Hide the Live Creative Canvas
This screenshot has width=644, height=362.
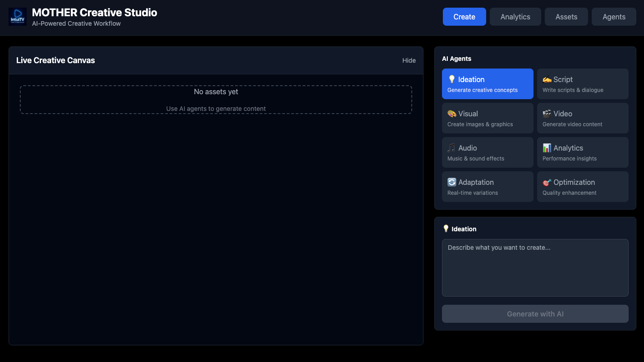pos(409,60)
